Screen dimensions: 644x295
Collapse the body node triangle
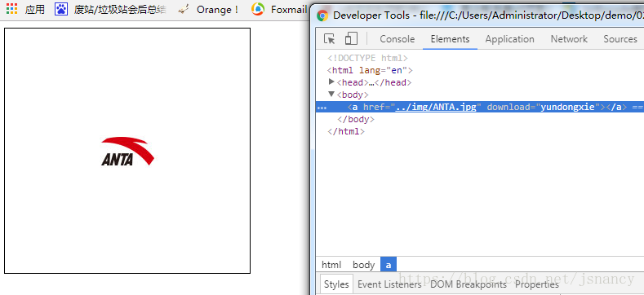(332, 95)
